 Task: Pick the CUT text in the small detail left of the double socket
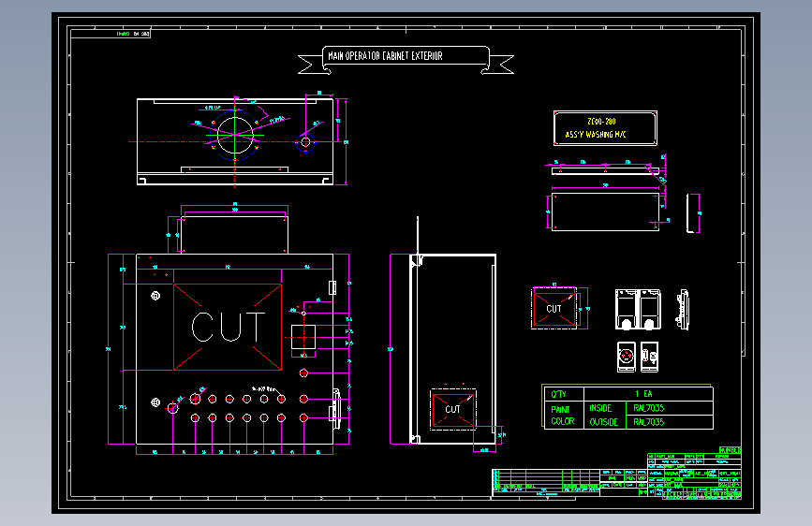[554, 309]
